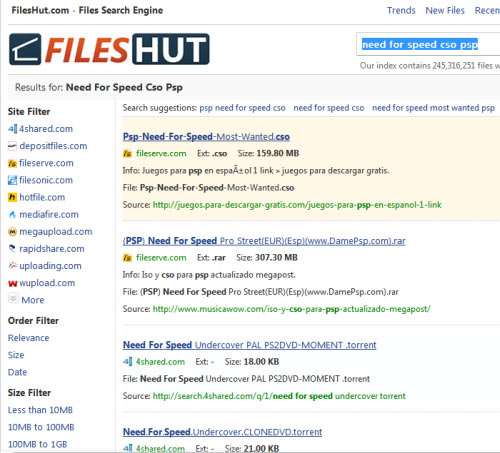Click the megaupload.com icon in Site Filter

coord(12,232)
